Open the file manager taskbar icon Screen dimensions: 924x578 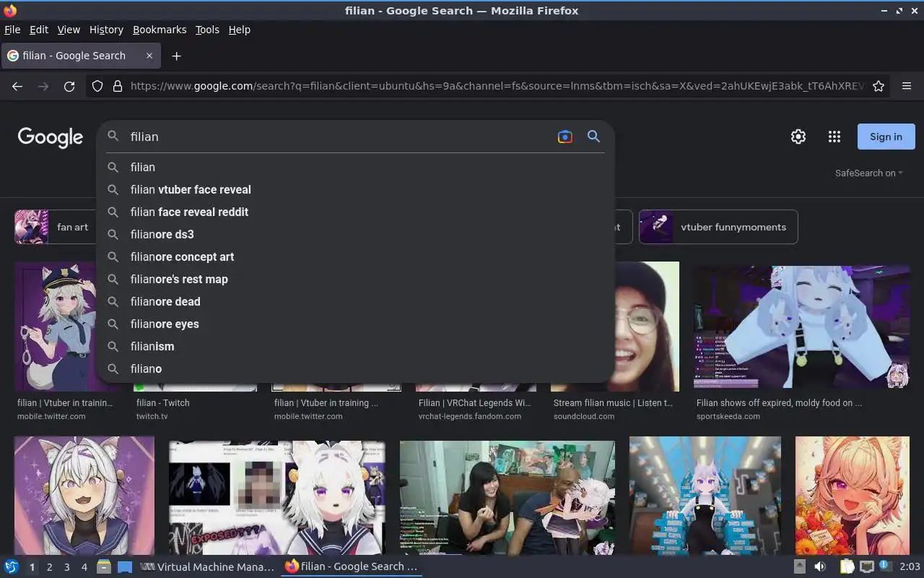(x=104, y=567)
